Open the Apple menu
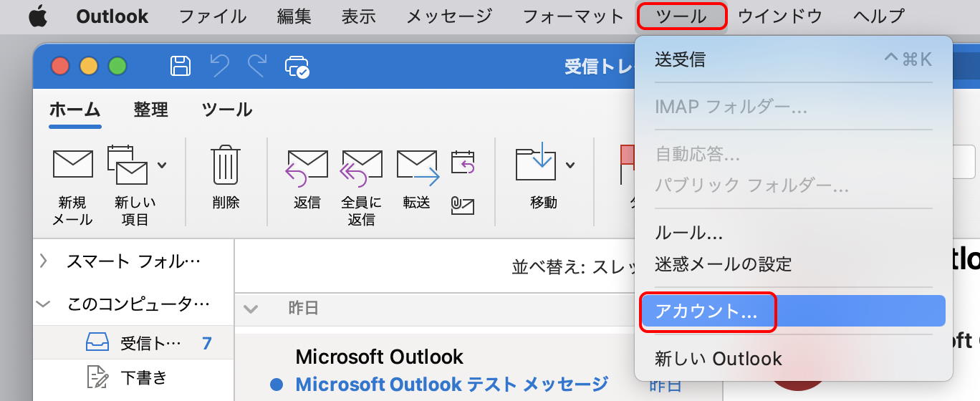This screenshot has height=401, width=980. pyautogui.click(x=37, y=16)
